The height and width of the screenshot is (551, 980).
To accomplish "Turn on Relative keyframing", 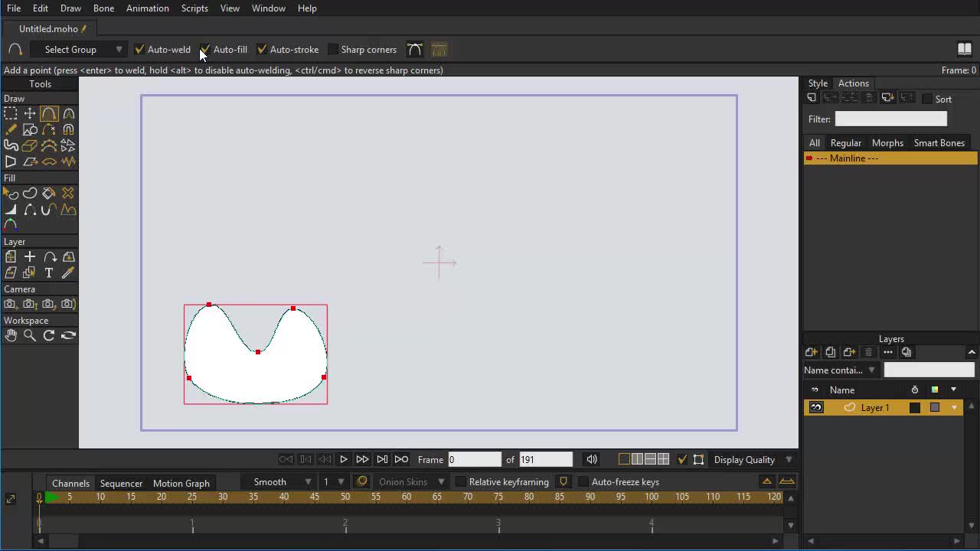I will pos(461,482).
